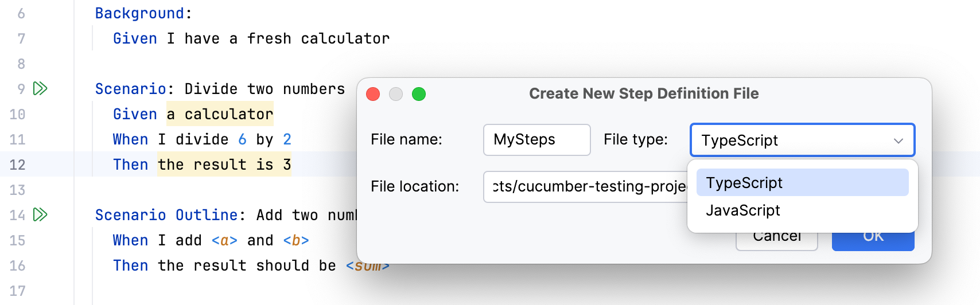The image size is (980, 305).
Task: Run the Divide two numbers scenario
Action: (x=40, y=89)
